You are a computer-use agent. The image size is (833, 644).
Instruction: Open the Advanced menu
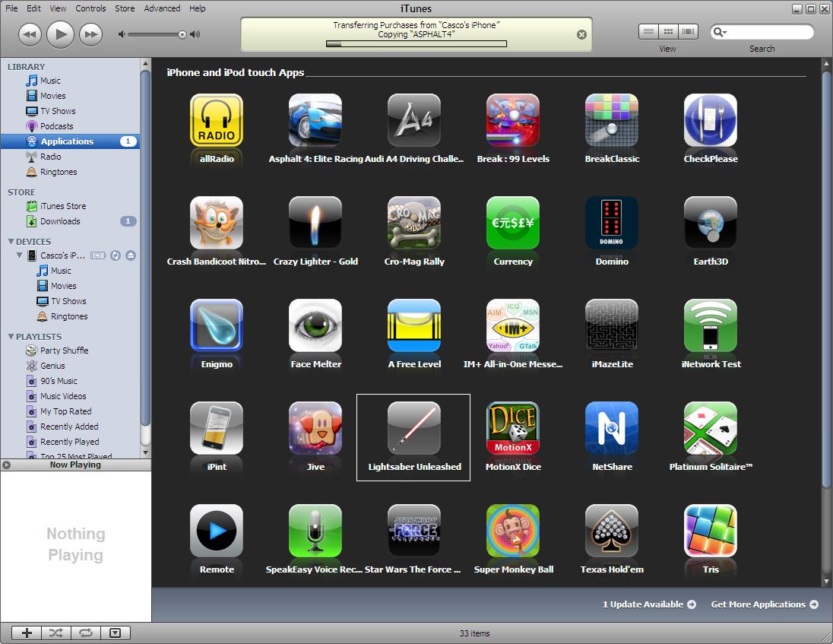point(162,8)
